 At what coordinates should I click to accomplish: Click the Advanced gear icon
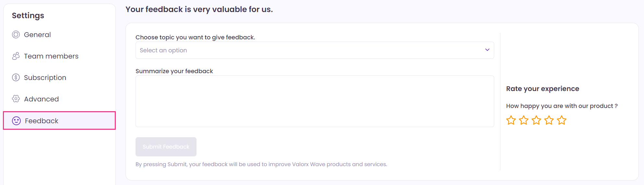tap(16, 99)
